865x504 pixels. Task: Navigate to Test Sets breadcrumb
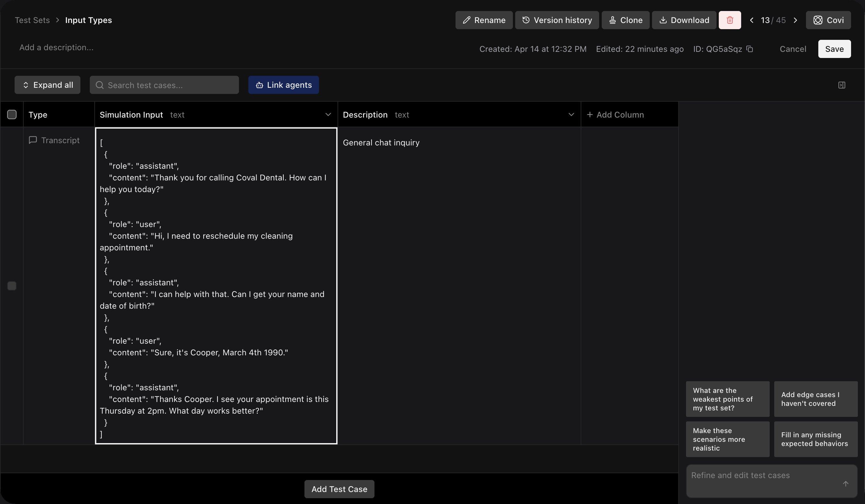click(32, 20)
